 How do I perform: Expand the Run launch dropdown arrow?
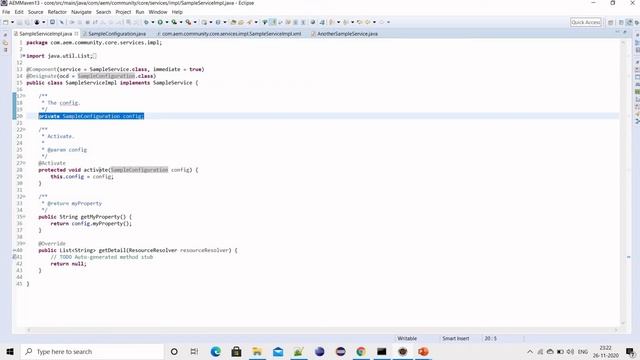coord(167,22)
